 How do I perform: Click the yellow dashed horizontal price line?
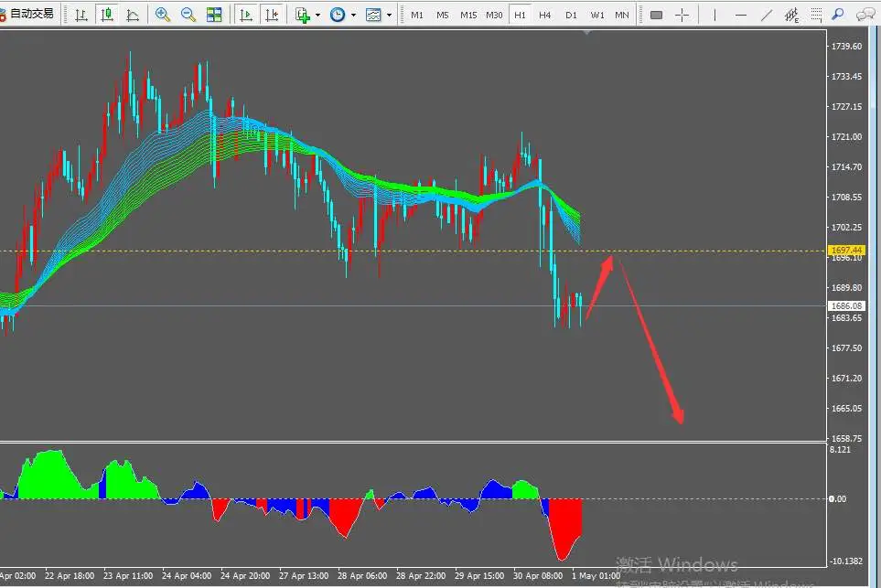413,251
